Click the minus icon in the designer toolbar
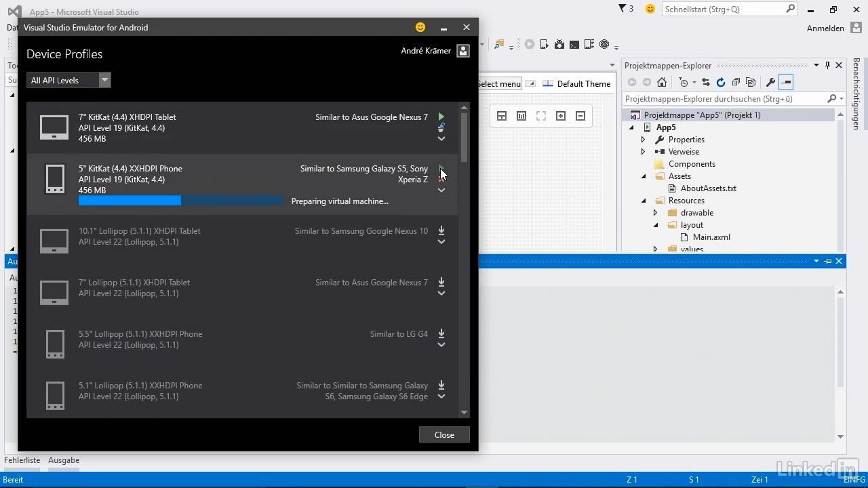 [x=580, y=116]
